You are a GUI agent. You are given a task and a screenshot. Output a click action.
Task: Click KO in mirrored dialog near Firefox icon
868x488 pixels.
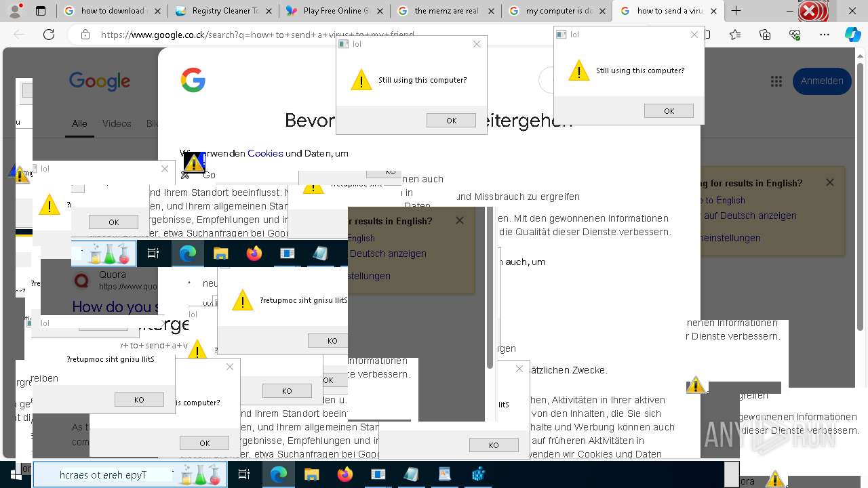tap(332, 341)
